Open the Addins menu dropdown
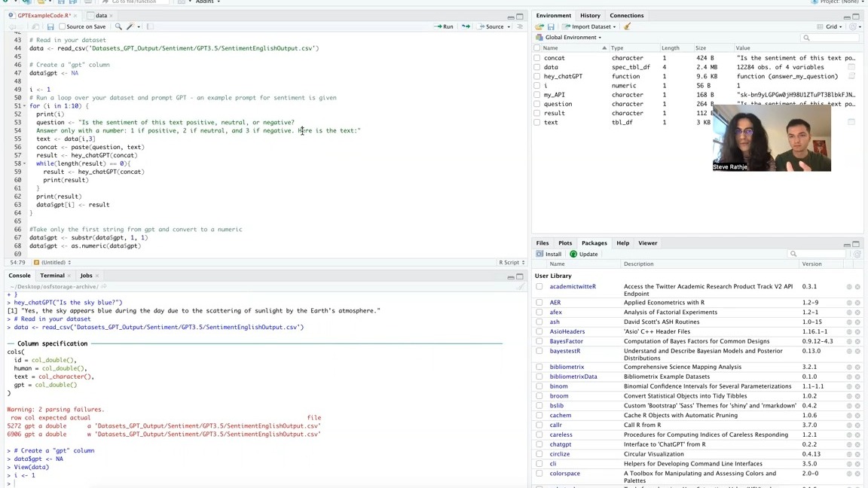Viewport: 868px width, 488px height. [208, 2]
